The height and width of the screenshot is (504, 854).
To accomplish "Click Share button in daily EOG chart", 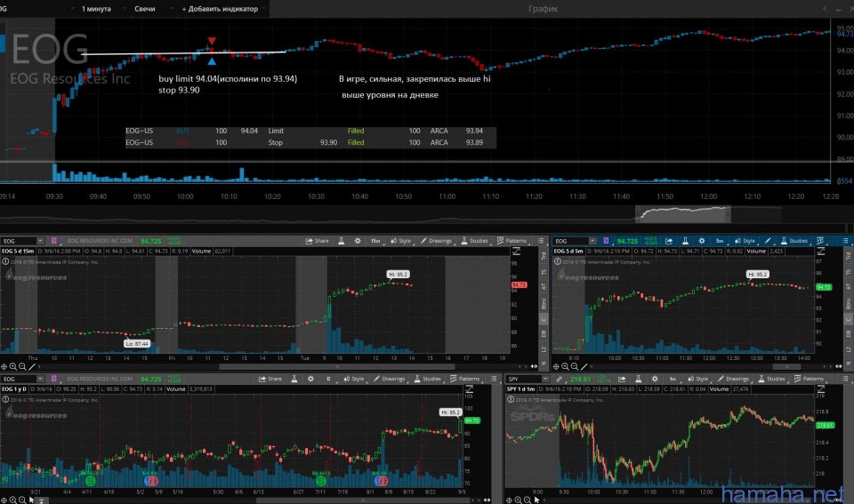I will pos(270,379).
